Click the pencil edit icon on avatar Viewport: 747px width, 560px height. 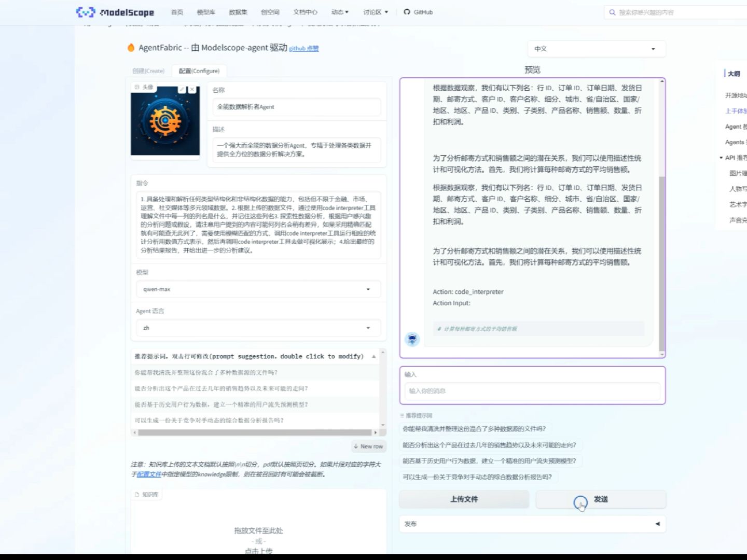(182, 89)
